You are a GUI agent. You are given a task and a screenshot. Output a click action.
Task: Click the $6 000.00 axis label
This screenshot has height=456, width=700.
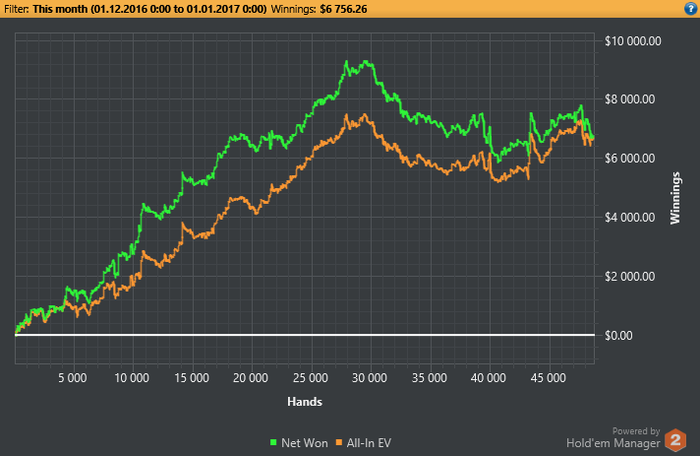(x=630, y=159)
